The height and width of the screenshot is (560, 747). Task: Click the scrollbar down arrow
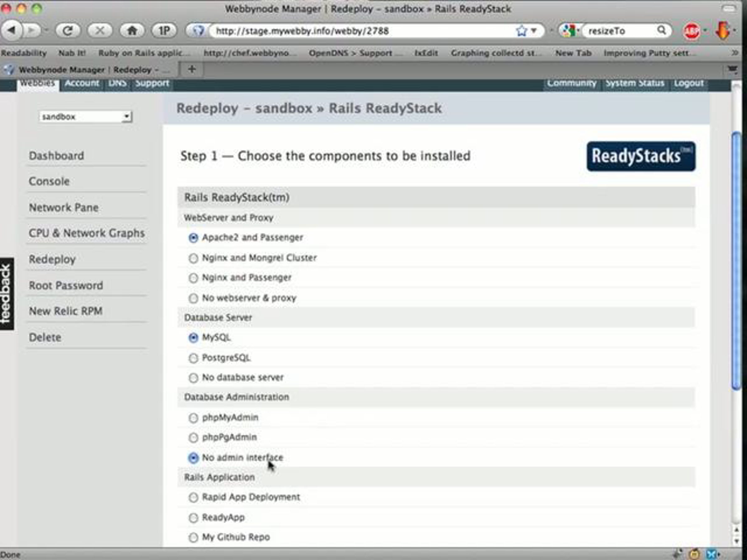(736, 541)
